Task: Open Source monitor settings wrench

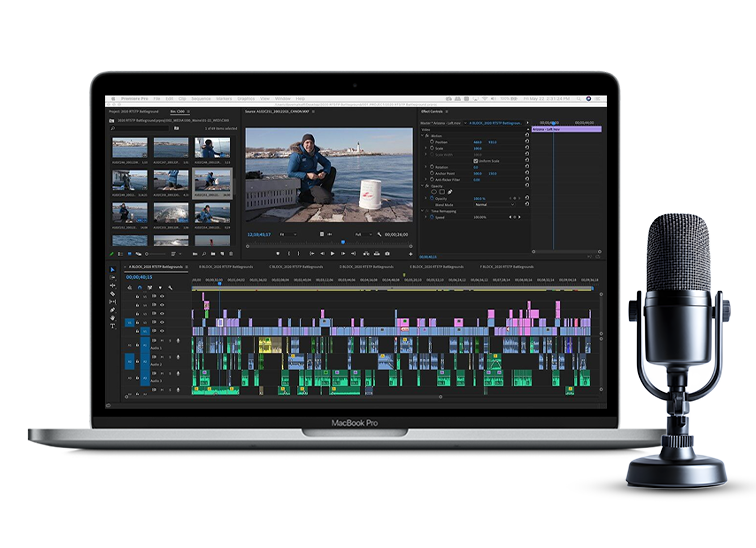Action: pos(379,234)
